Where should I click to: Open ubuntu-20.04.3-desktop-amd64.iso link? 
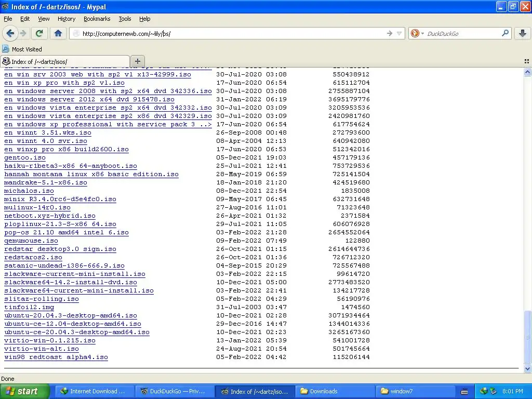[71, 315]
